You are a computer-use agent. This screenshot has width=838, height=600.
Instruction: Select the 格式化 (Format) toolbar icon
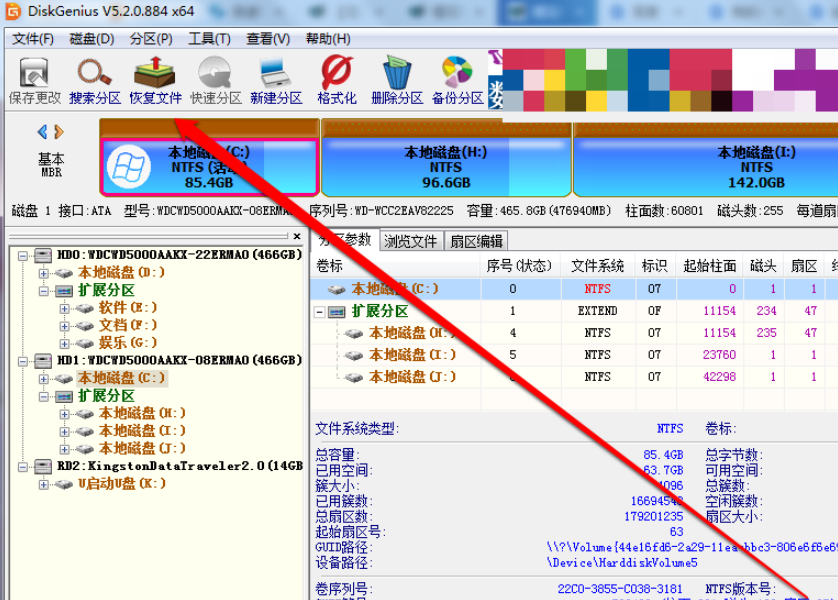337,80
